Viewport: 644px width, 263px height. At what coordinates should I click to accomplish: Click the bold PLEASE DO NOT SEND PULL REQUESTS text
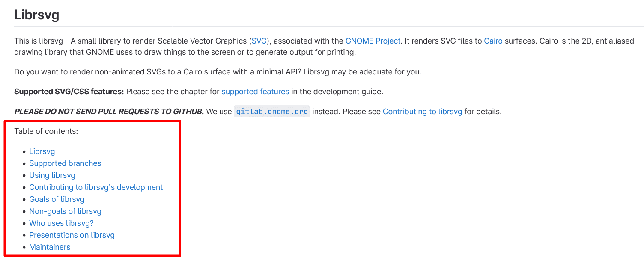coord(109,112)
